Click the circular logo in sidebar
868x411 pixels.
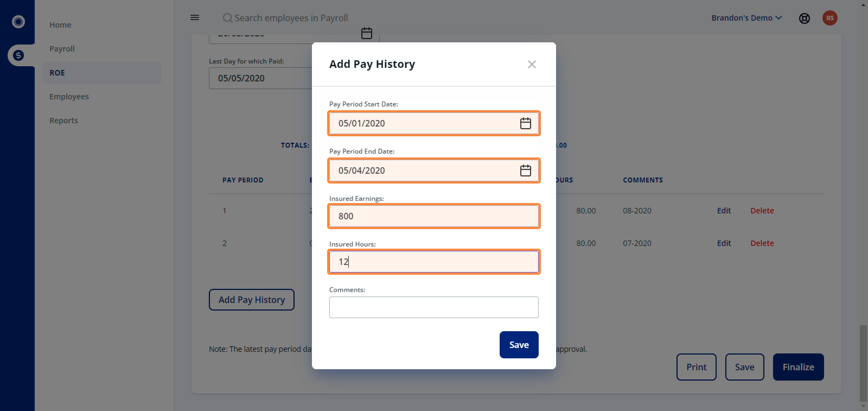click(x=18, y=21)
